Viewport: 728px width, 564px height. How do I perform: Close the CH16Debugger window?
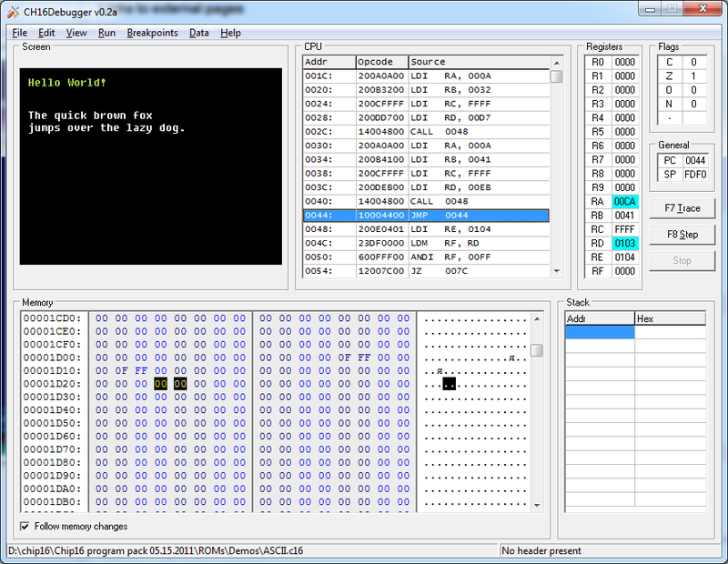click(703, 9)
